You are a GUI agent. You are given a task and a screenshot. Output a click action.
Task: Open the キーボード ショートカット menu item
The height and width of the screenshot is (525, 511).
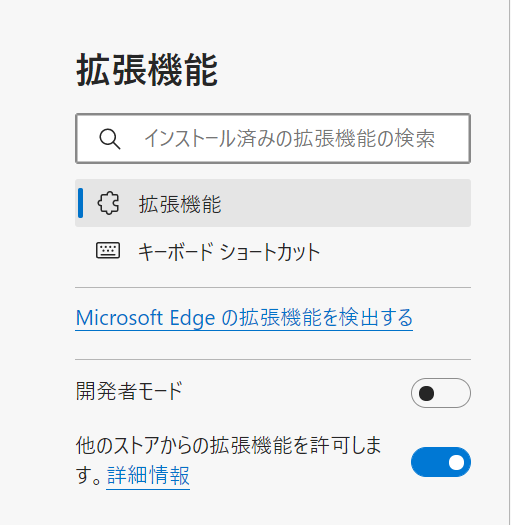click(273, 251)
